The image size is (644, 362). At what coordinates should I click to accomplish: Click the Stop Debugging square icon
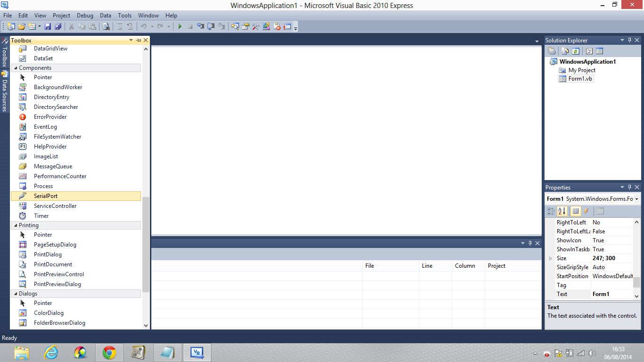190,26
